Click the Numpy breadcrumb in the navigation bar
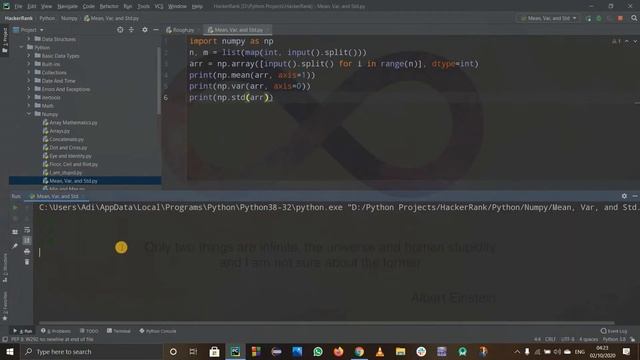Image resolution: width=640 pixels, height=360 pixels. click(x=69, y=18)
